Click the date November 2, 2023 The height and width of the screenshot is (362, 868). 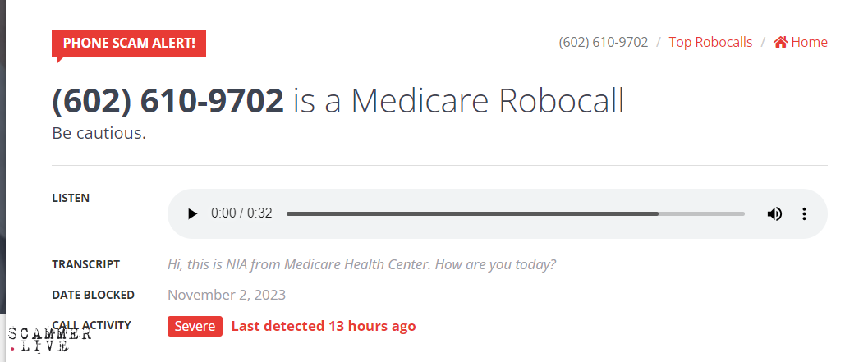click(x=227, y=295)
